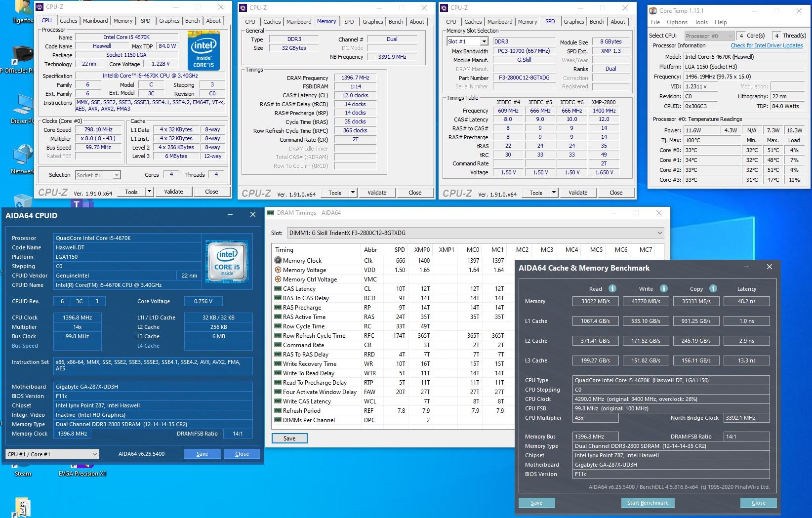This screenshot has height=518, width=812.
Task: Click the Core Temp title bar icon
Action: pyautogui.click(x=653, y=10)
